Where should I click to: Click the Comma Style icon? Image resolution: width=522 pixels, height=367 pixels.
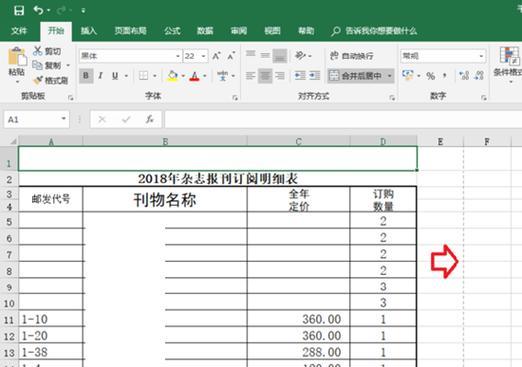coord(445,76)
